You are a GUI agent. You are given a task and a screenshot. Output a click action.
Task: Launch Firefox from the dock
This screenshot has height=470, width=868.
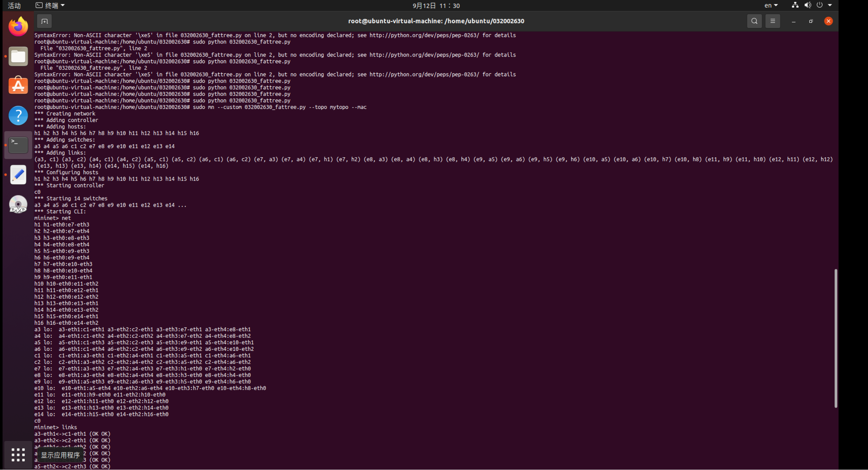pyautogui.click(x=18, y=27)
